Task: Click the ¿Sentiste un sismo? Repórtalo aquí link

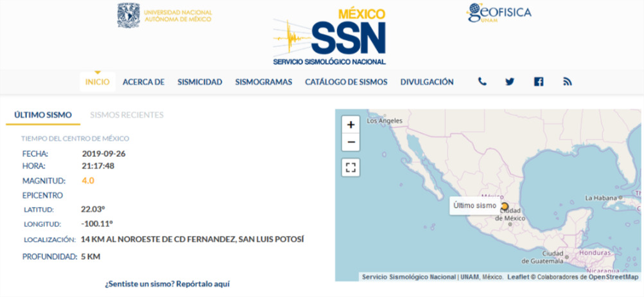Action: (167, 284)
